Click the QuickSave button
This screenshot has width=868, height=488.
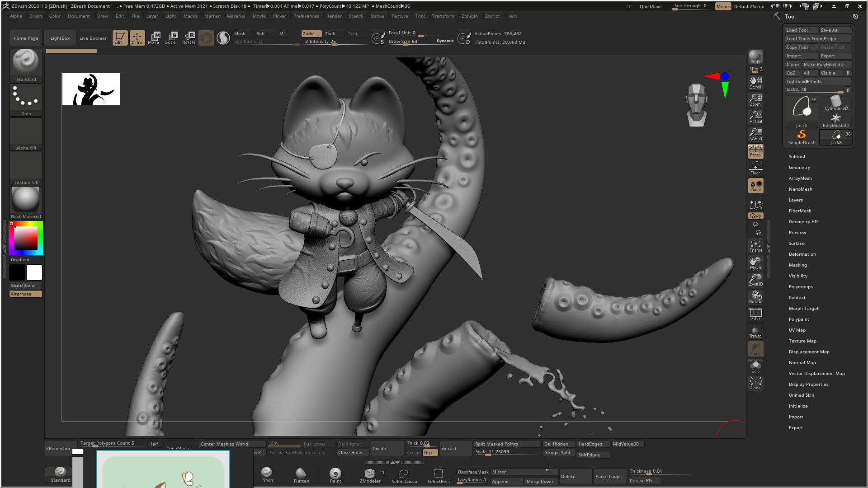pyautogui.click(x=650, y=6)
